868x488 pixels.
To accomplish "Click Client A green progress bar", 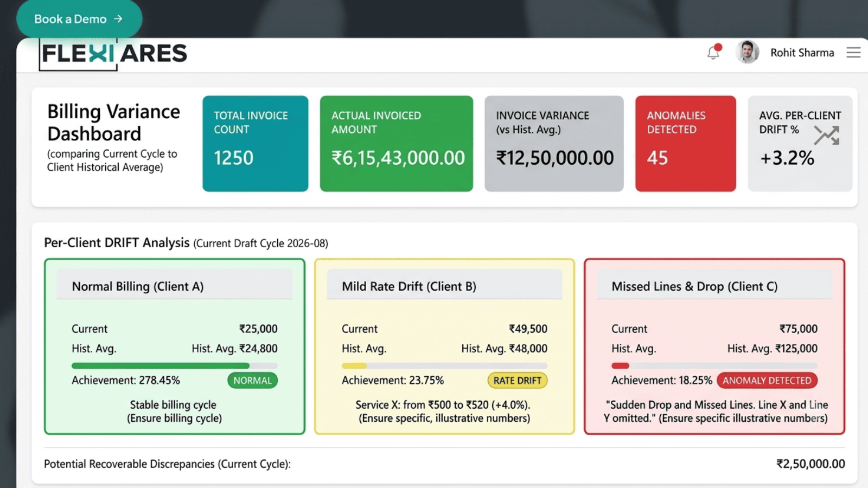I will (x=174, y=366).
